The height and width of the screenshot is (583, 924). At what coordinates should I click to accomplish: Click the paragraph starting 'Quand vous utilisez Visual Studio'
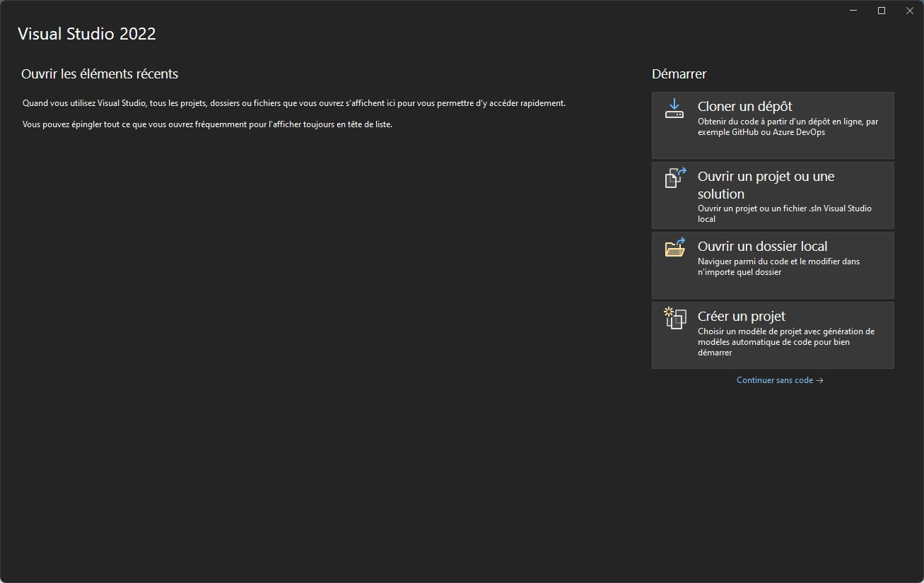294,103
